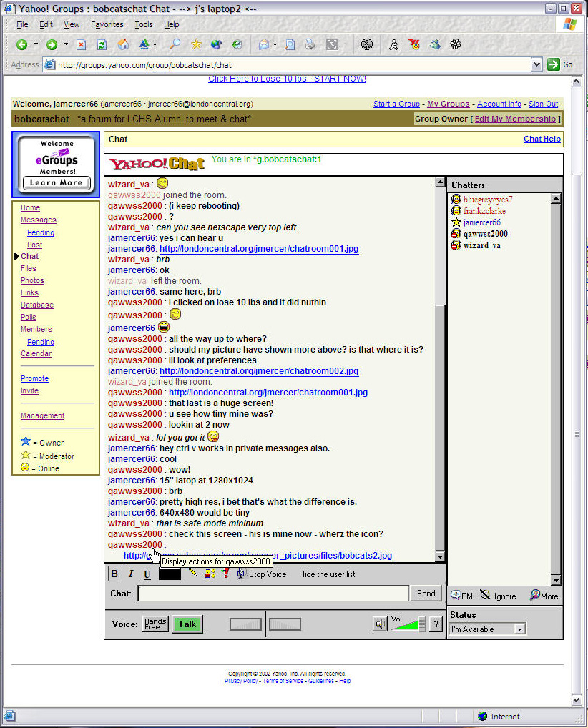Click the More user options button
The height and width of the screenshot is (728, 588).
pos(544,596)
